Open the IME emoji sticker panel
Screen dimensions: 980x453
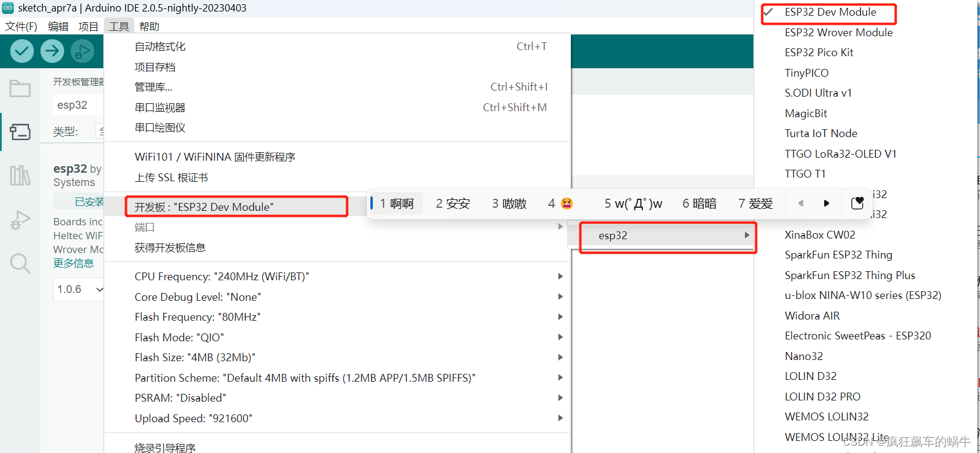click(857, 204)
